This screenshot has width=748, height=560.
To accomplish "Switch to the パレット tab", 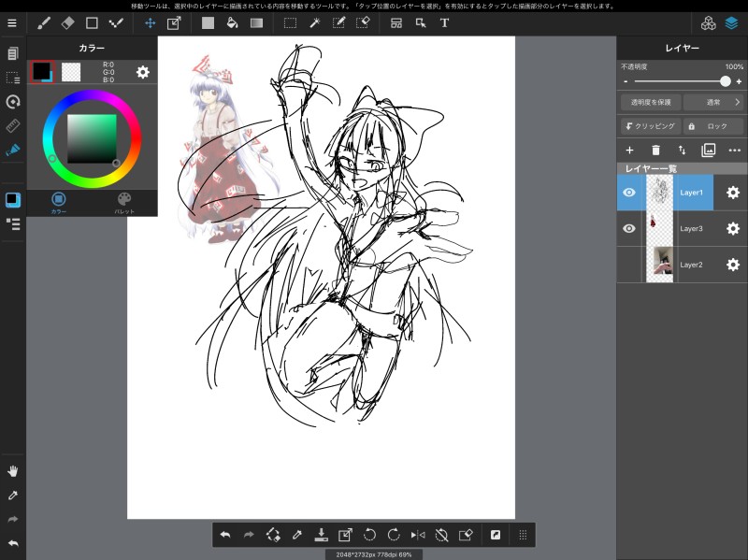I will 124,203.
